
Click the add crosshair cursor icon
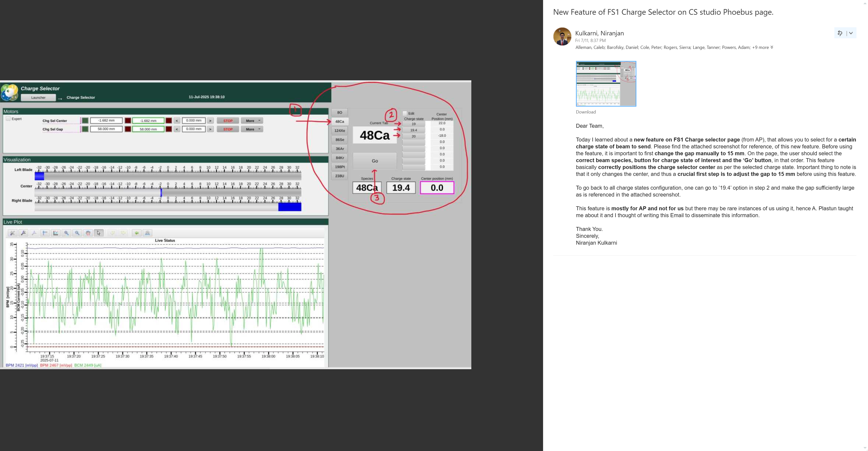(45, 233)
